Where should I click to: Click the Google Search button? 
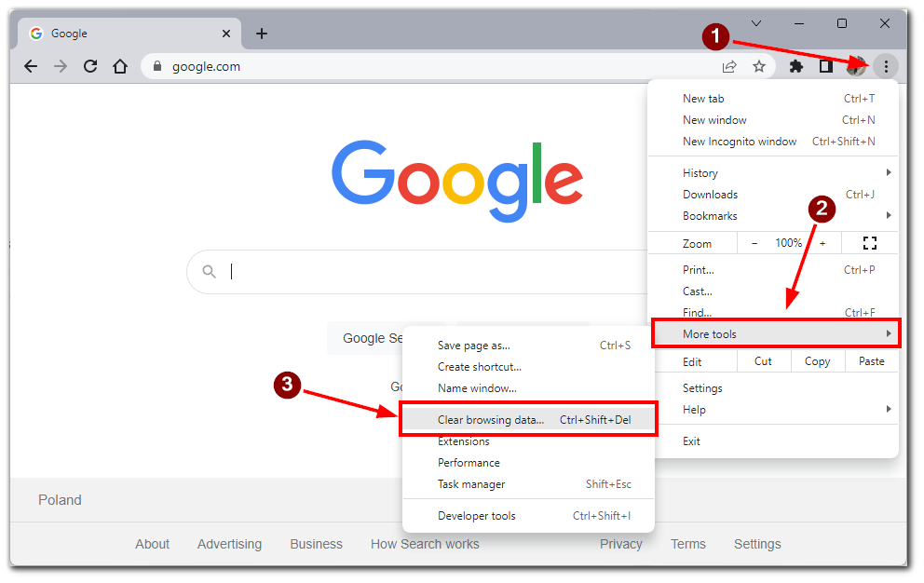point(365,338)
